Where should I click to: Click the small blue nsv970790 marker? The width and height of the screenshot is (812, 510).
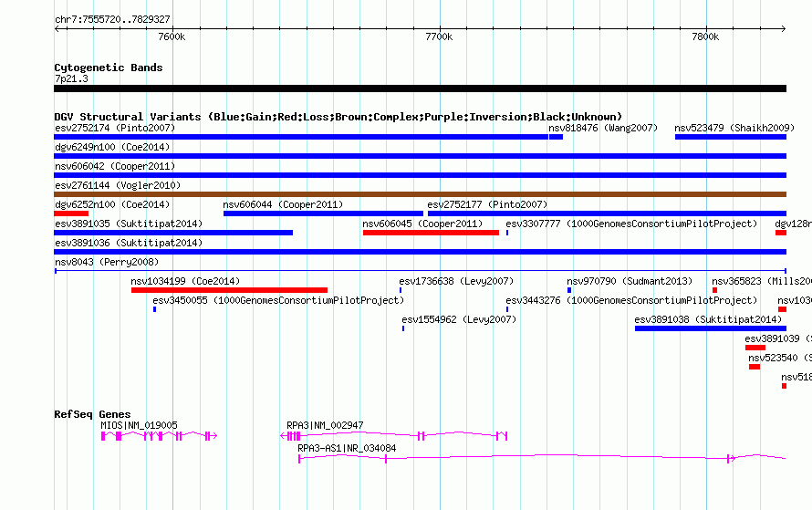(569, 290)
